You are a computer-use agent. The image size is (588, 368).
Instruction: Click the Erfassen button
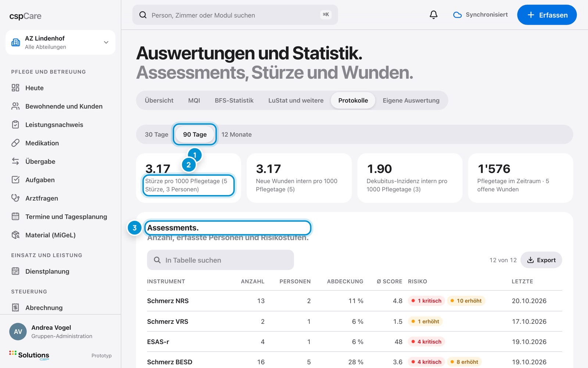[547, 15]
